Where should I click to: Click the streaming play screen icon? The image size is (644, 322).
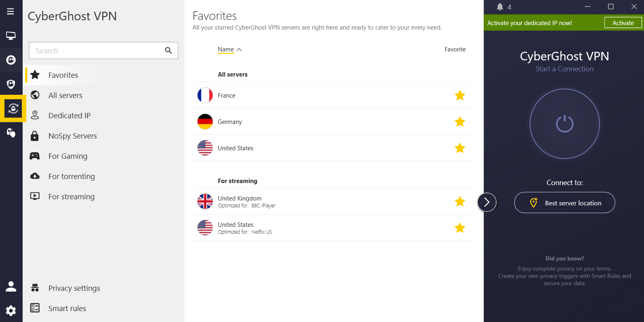[35, 196]
